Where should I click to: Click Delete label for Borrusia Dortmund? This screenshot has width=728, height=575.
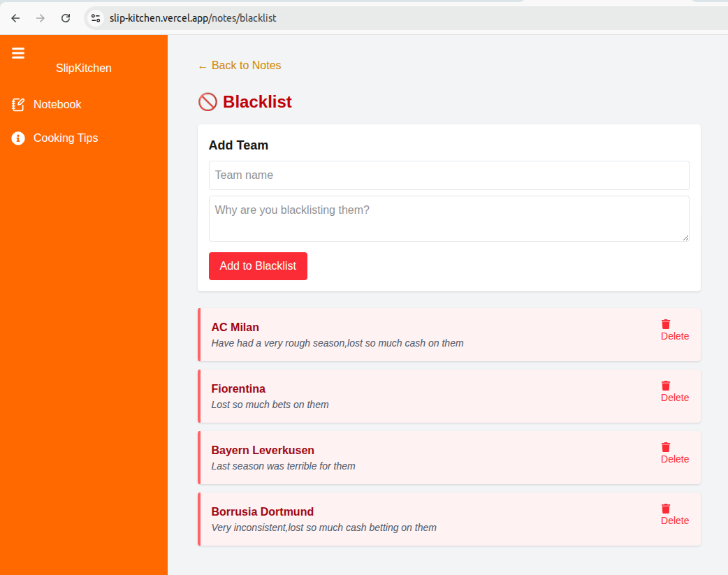(675, 521)
